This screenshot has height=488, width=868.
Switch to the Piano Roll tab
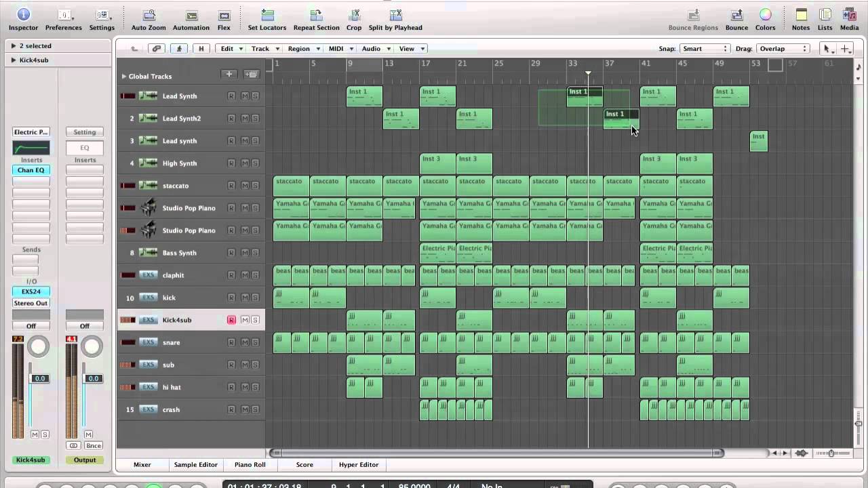point(250,465)
